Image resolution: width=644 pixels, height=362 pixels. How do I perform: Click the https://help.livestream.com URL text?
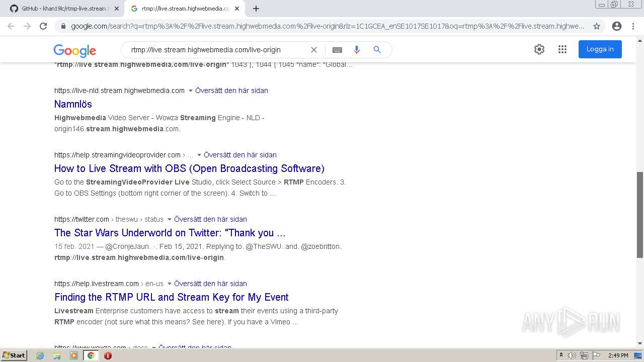[x=97, y=284]
